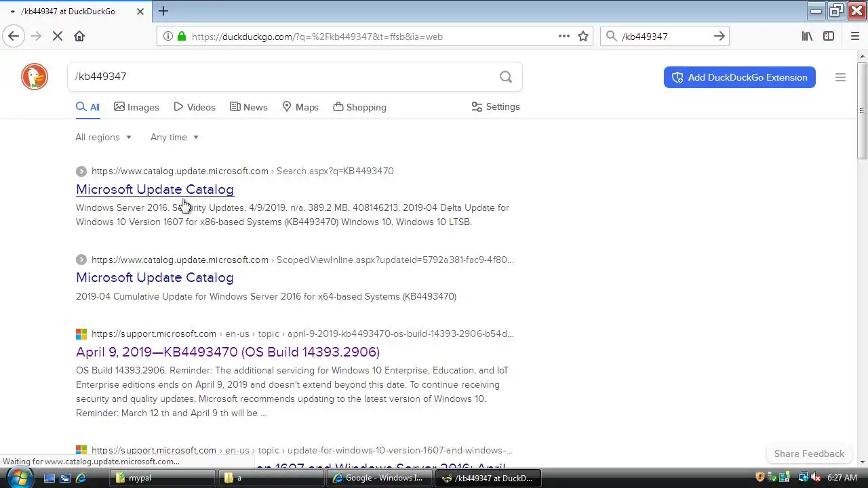Submit the toolbar search with arrow

pyautogui.click(x=719, y=37)
